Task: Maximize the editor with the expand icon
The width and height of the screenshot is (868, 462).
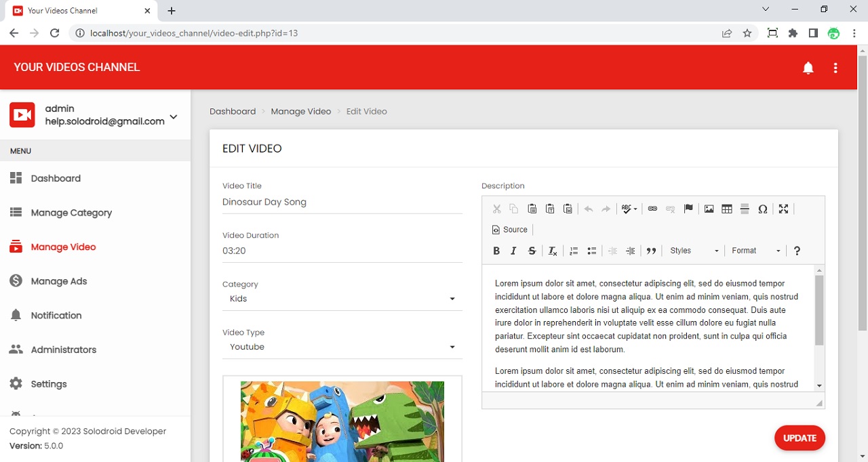Action: 783,209
